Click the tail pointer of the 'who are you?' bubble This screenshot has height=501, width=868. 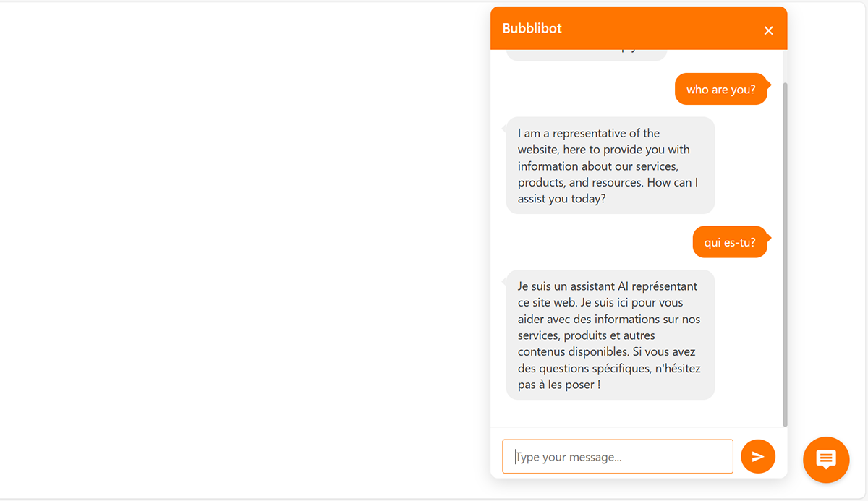pyautogui.click(x=770, y=85)
